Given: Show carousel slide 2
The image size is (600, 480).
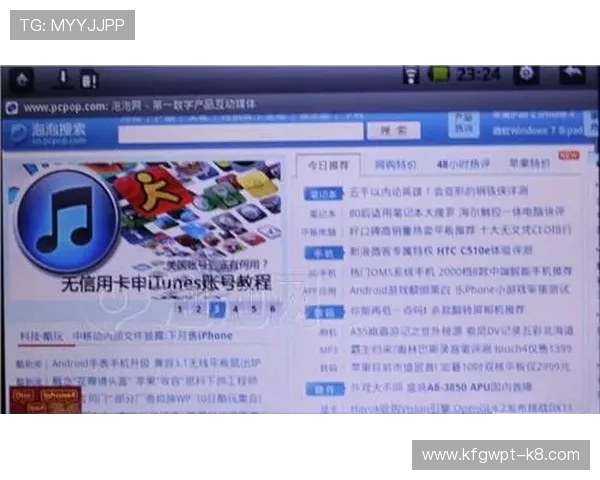Looking at the screenshot, I should [198, 309].
